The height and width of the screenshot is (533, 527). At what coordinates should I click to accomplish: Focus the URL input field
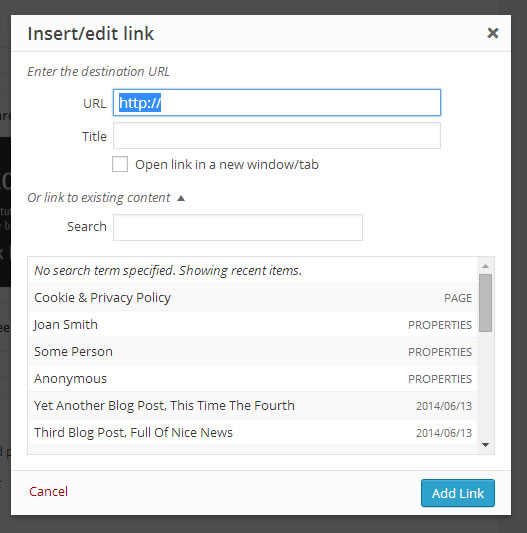(x=277, y=103)
